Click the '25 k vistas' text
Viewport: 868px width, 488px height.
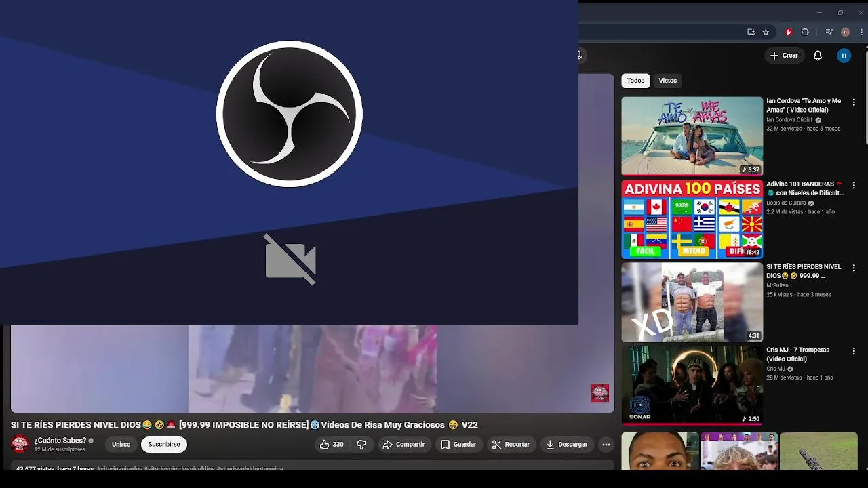pos(780,295)
